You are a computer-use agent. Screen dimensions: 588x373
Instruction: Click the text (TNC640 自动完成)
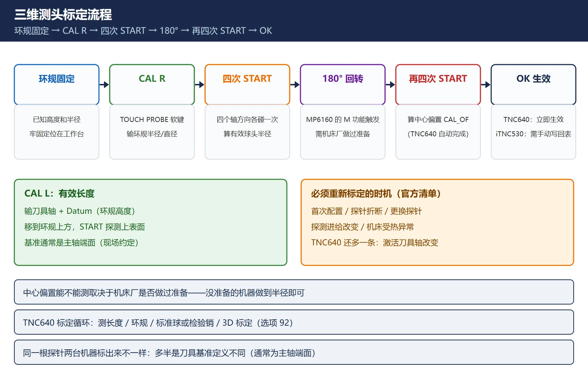[438, 134]
